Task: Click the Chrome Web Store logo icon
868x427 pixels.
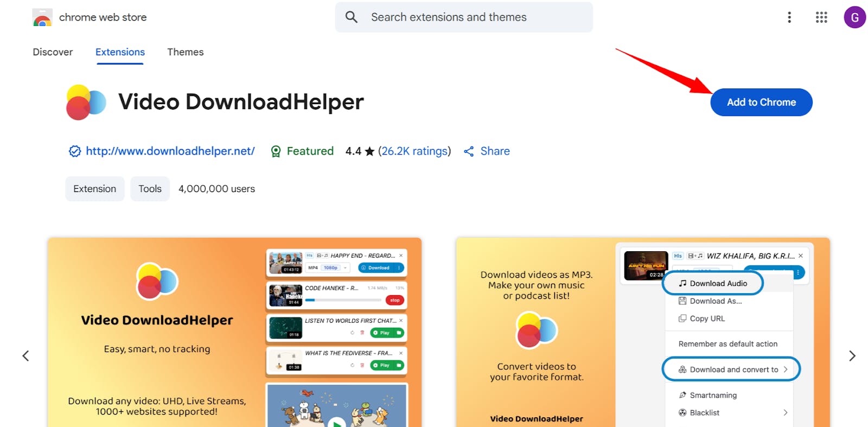Action: point(42,17)
